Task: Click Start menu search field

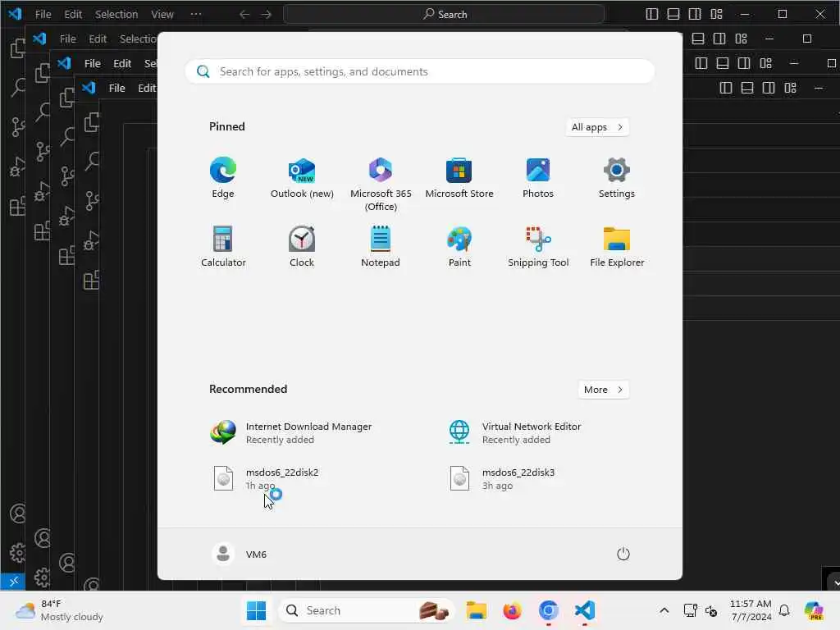Action: click(x=420, y=71)
